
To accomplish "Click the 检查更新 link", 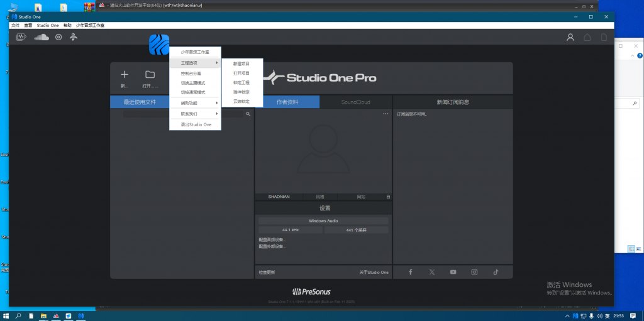I will click(x=267, y=272).
